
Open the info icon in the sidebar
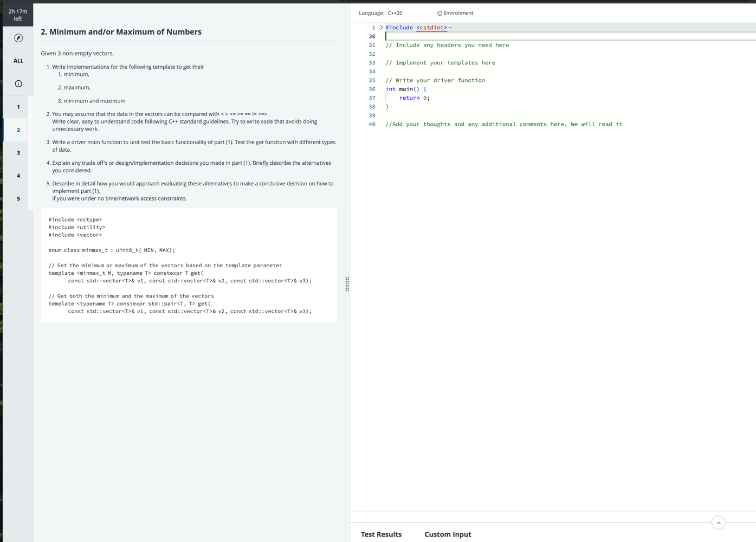(18, 83)
